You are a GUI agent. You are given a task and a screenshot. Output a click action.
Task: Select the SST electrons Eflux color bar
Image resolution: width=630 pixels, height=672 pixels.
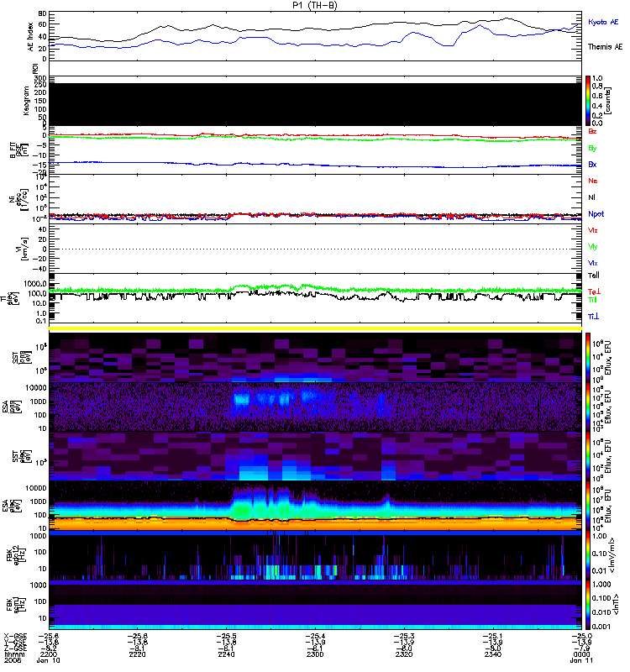point(588,456)
